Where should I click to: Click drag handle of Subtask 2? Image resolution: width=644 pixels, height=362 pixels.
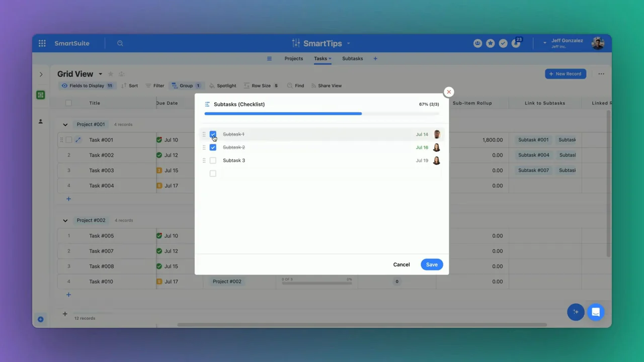(204, 147)
